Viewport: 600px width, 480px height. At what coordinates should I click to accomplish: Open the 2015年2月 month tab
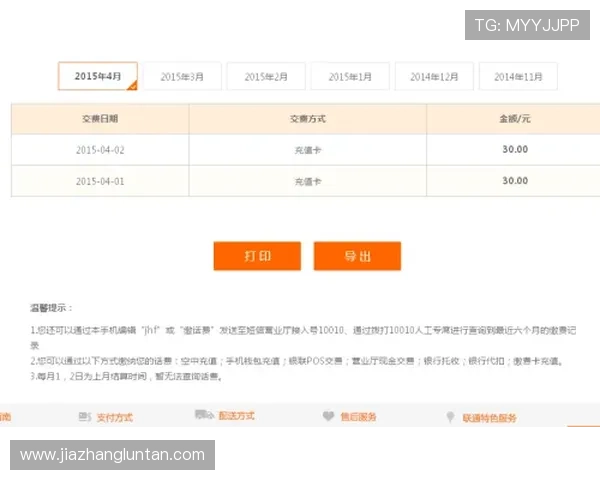[266, 77]
